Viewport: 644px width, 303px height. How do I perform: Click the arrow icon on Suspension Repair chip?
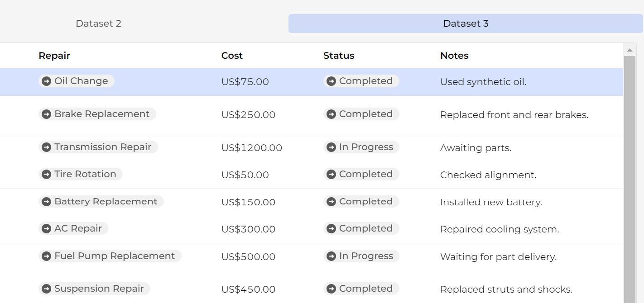[46, 289]
